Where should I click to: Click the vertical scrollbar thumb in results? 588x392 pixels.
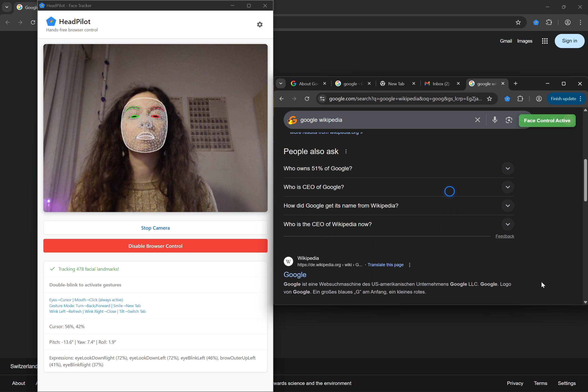point(585,180)
